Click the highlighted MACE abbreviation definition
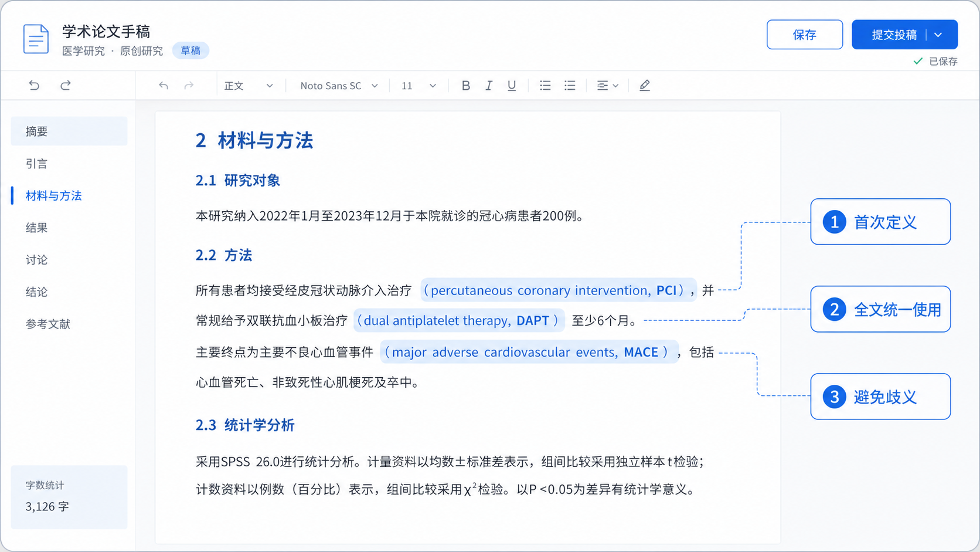 coord(529,352)
